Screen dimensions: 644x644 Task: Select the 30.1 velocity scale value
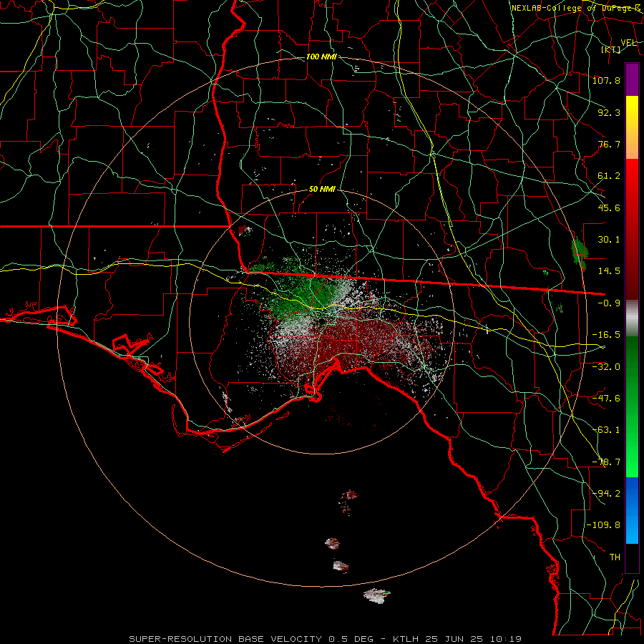point(609,240)
